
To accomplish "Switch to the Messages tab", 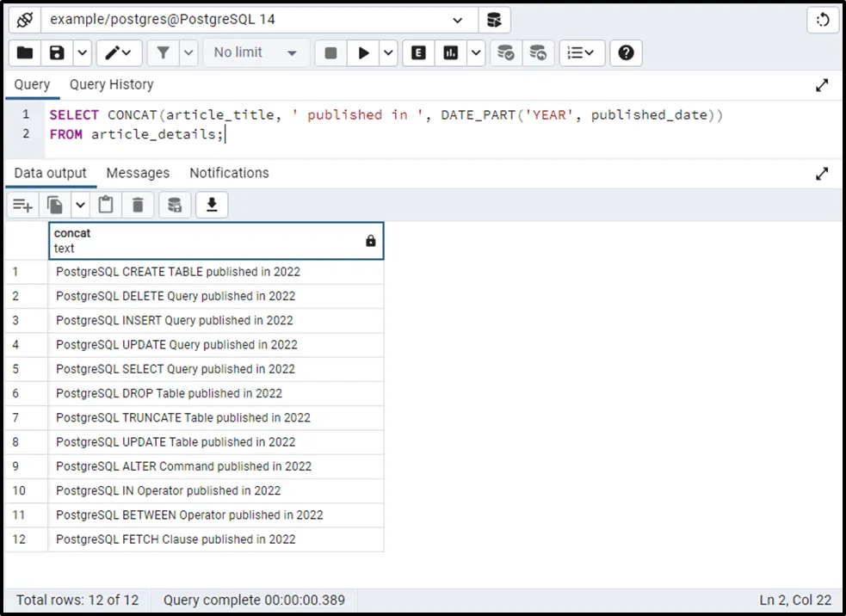I will click(x=138, y=173).
